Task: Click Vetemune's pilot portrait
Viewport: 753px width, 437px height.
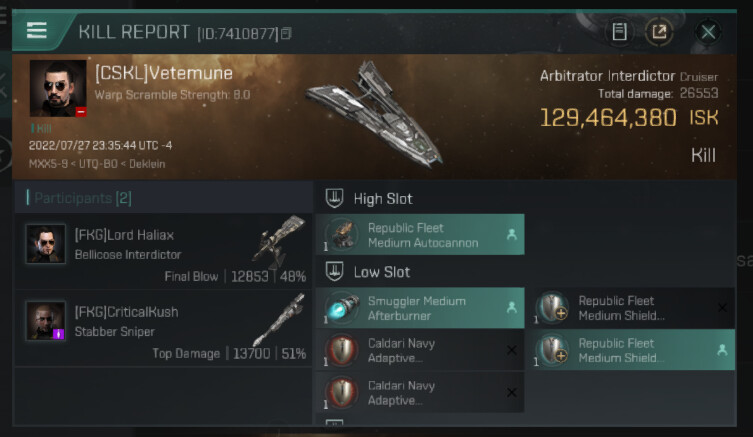Action: (x=57, y=89)
